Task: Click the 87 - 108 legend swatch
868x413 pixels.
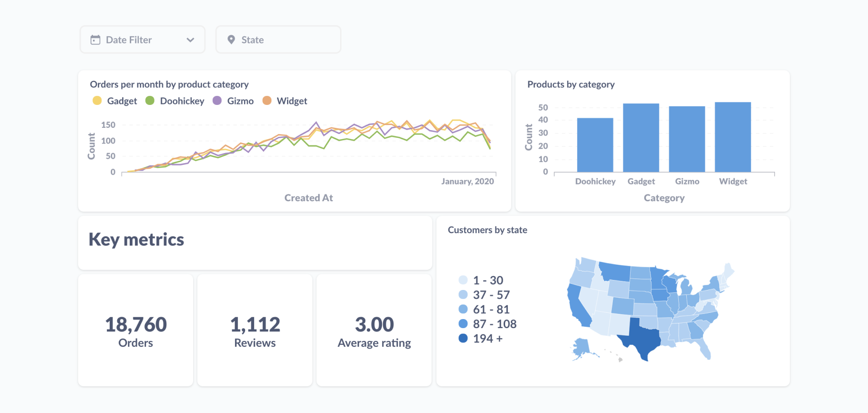Action: pos(463,324)
